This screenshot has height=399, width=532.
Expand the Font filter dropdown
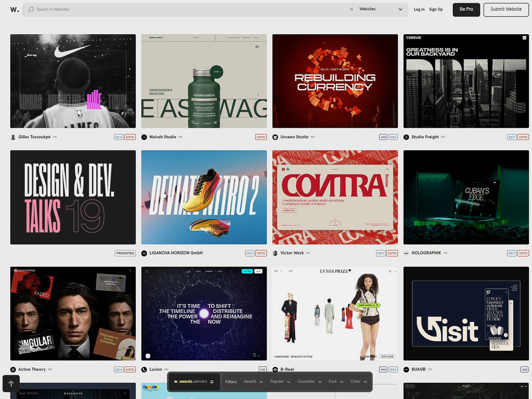(x=336, y=382)
